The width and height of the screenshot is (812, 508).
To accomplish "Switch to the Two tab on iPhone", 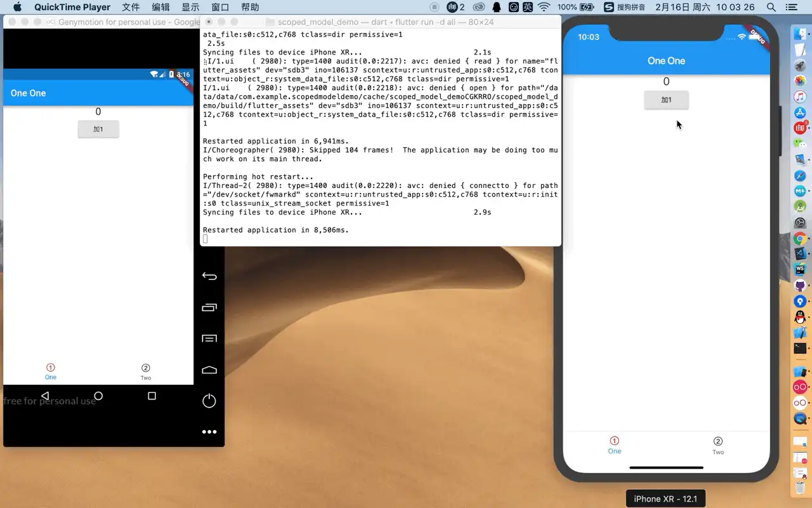I will (718, 446).
